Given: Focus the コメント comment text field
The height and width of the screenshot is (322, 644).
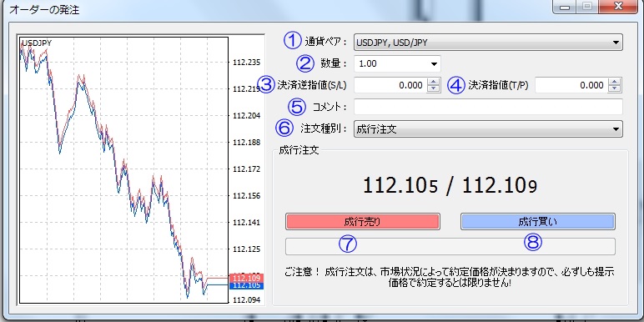Looking at the screenshot, I should 488,107.
